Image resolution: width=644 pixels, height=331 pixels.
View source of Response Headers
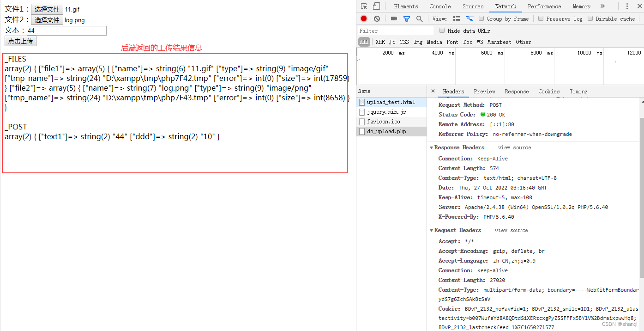(x=514, y=147)
